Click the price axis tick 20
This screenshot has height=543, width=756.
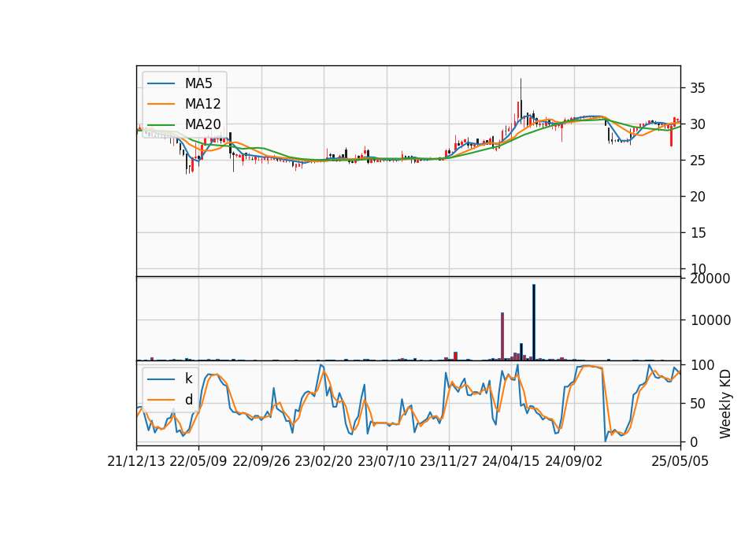pos(698,197)
